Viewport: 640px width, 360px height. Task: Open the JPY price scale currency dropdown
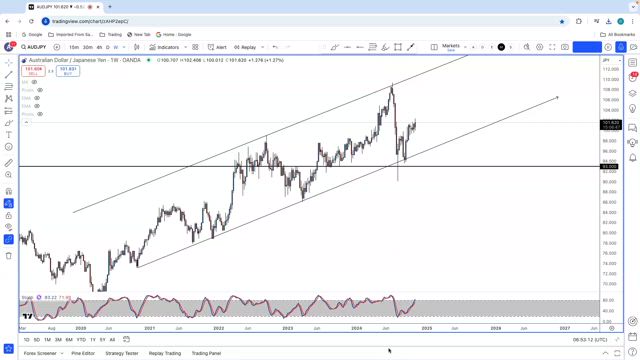pos(611,60)
